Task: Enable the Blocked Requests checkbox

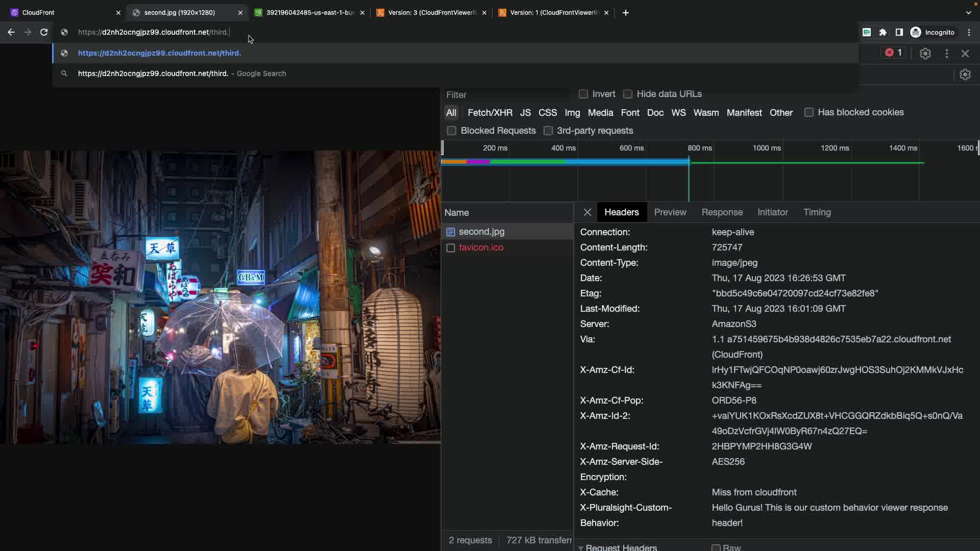Action: [452, 131]
